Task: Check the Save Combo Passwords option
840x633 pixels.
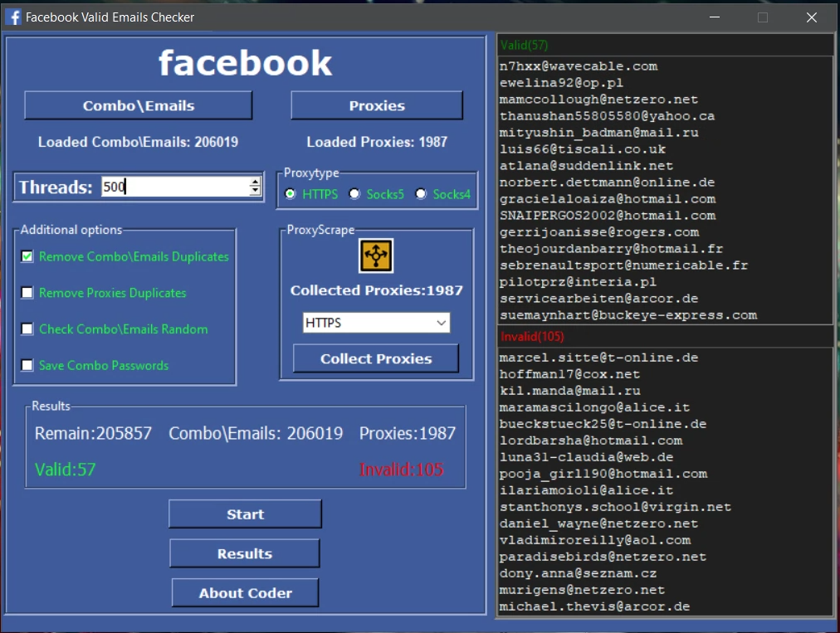Action: (27, 365)
